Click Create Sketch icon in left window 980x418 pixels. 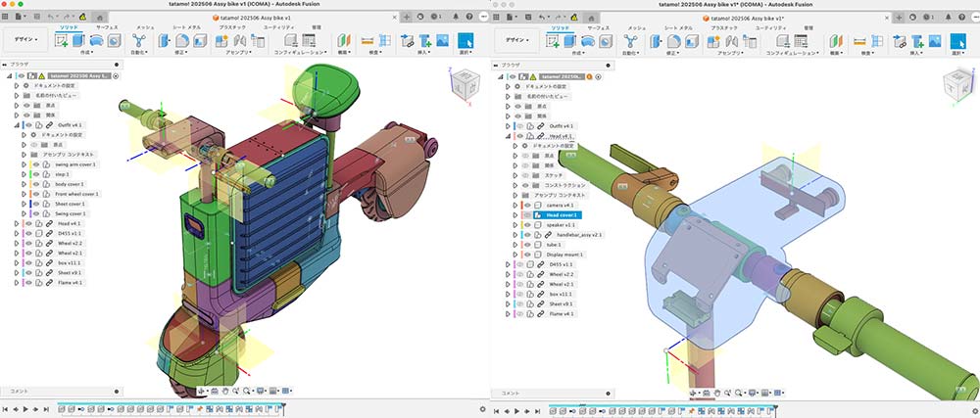61,41
